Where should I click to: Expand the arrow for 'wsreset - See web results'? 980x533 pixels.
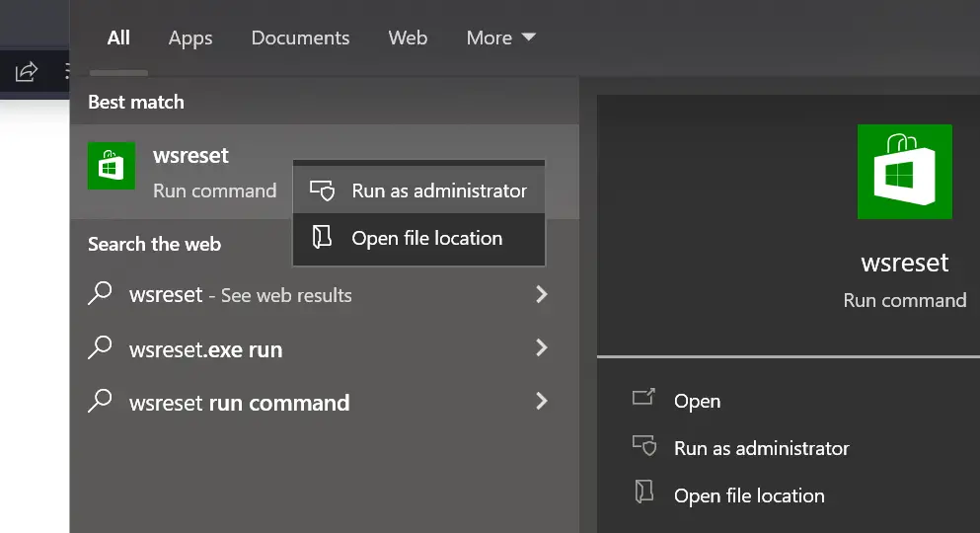[541, 294]
